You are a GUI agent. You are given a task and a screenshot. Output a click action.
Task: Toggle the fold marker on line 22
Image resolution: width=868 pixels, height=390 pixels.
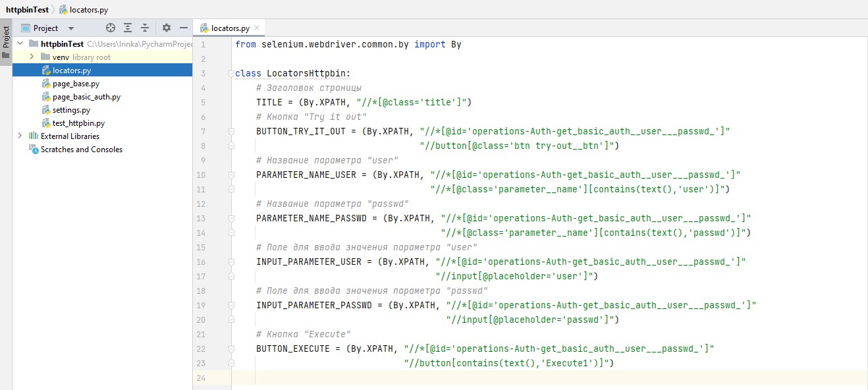coord(232,348)
